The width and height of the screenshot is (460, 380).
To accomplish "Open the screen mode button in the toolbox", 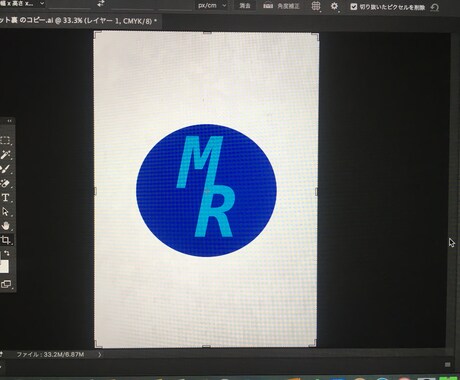I will [x=6, y=284].
